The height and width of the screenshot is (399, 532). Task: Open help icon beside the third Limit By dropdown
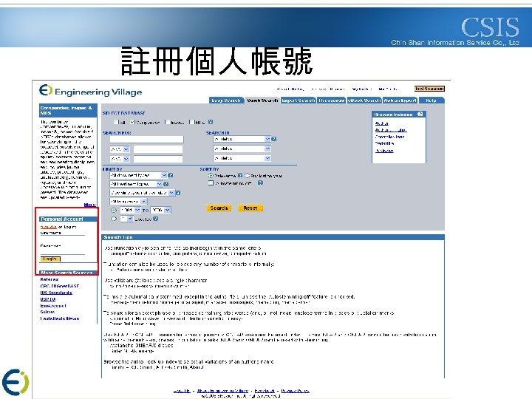(x=178, y=193)
